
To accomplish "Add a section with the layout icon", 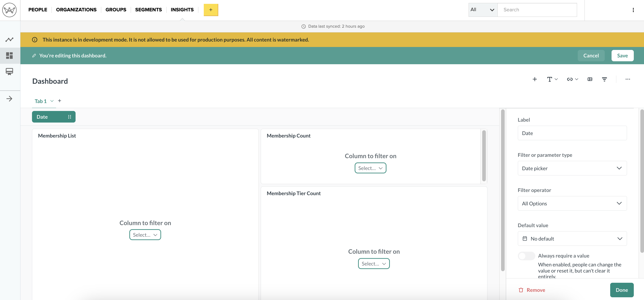I will (x=590, y=79).
